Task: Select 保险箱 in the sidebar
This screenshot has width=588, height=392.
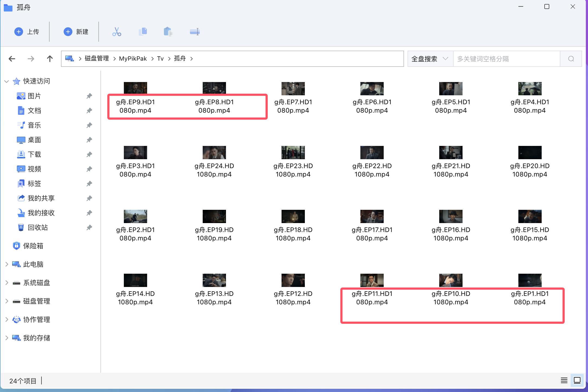Action: point(33,246)
